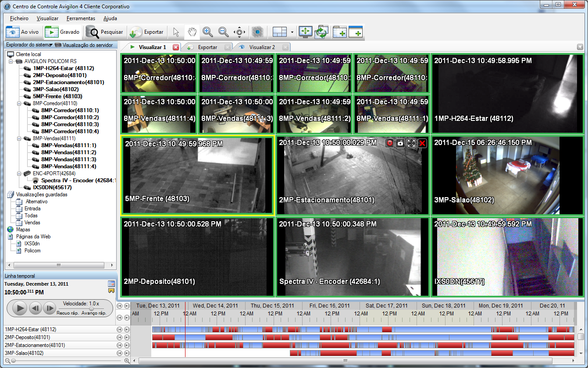Switch to Ao vivo live mode

(24, 32)
